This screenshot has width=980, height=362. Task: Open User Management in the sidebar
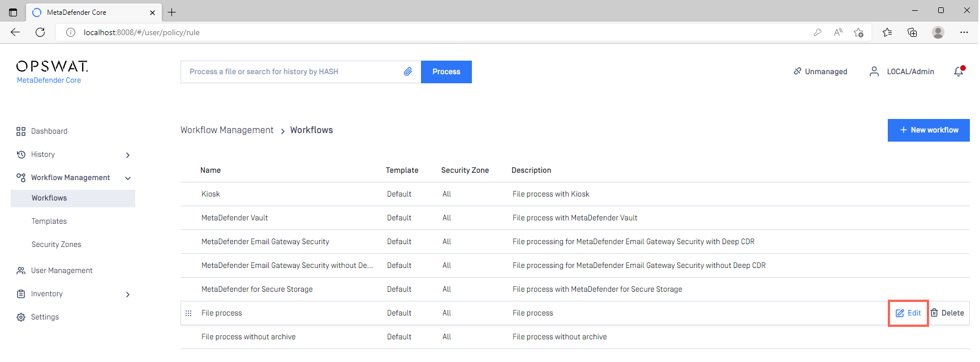pyautogui.click(x=62, y=271)
